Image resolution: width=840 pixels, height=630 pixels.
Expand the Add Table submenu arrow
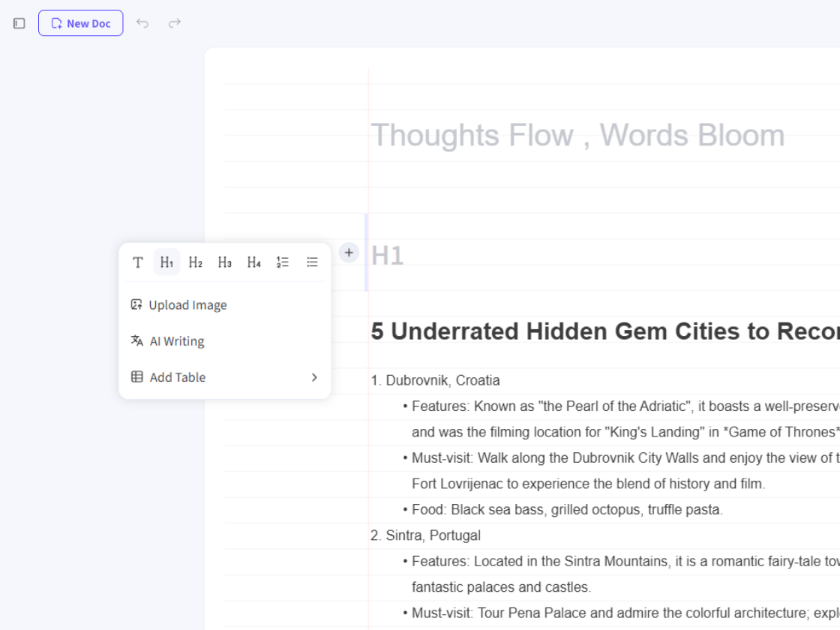[x=314, y=377]
